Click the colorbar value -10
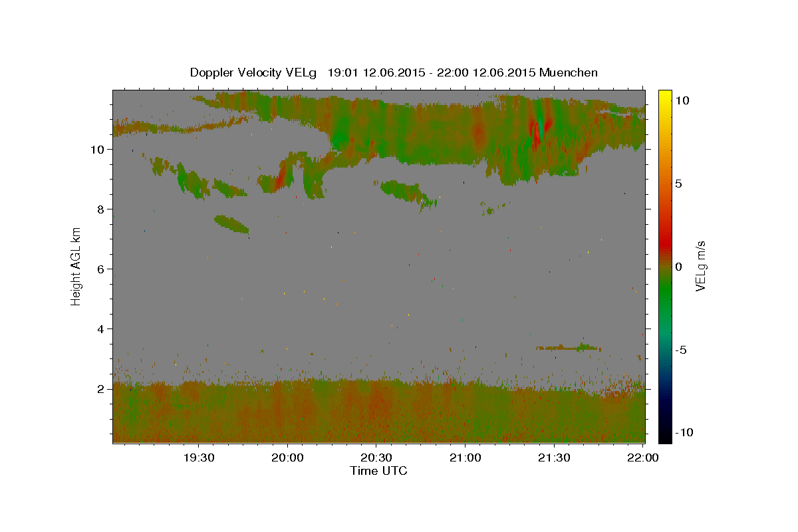Image resolution: width=798 pixels, height=532 pixels. click(x=684, y=433)
